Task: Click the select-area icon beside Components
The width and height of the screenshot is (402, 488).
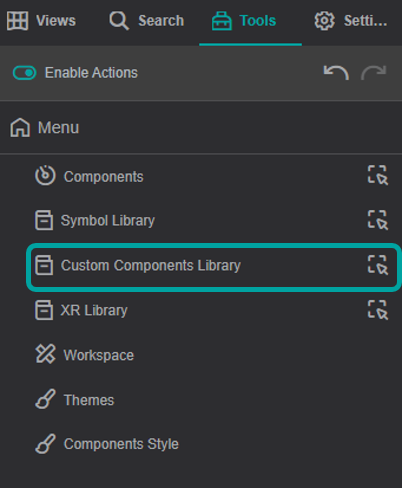Action: point(378,175)
